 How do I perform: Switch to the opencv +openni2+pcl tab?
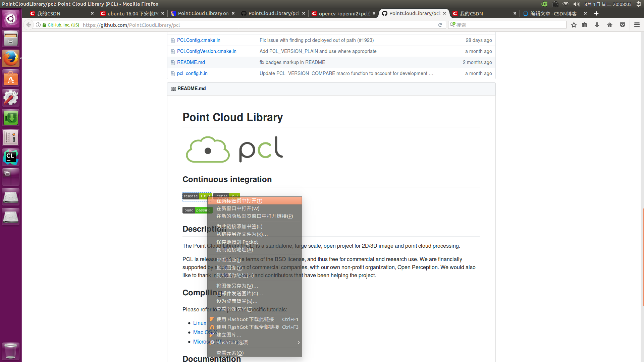(x=344, y=13)
